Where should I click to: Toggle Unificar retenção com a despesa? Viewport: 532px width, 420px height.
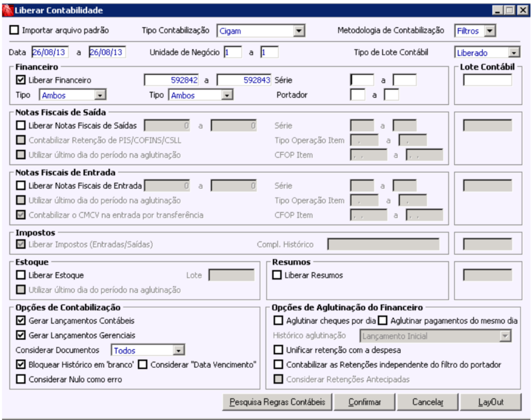pos(278,350)
